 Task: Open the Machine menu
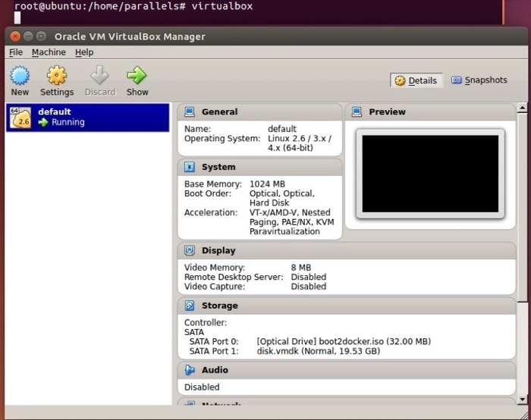pos(49,52)
